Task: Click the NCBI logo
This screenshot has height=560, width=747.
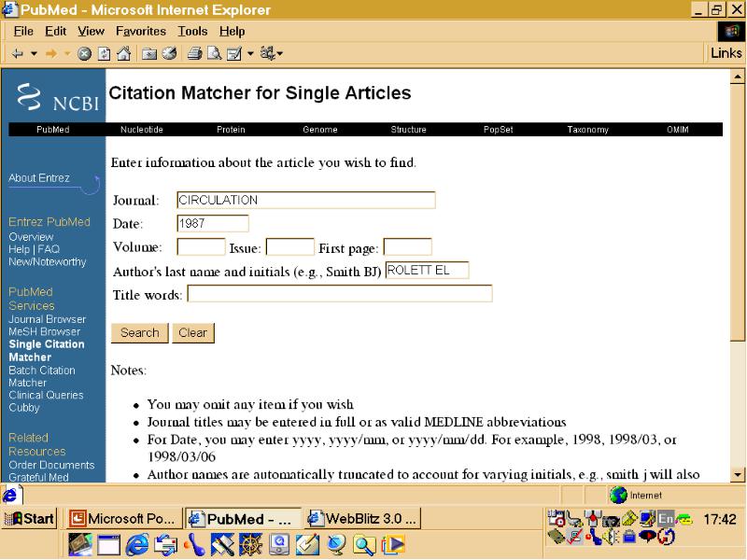Action: (57, 97)
